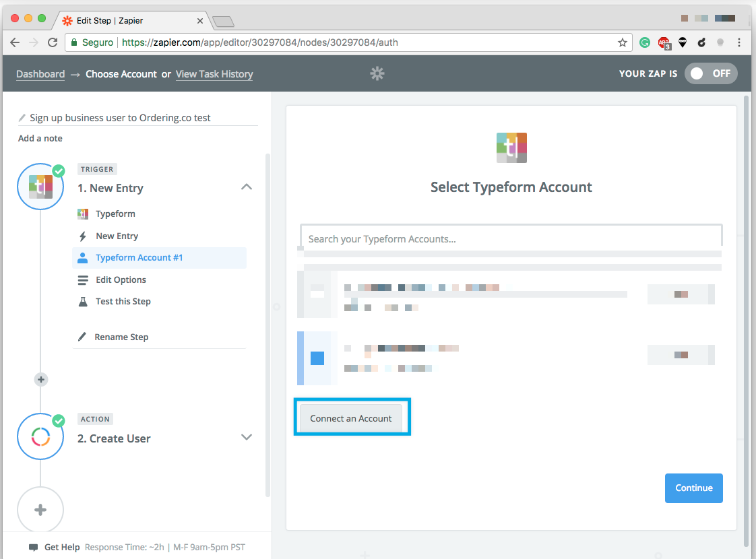
Task: Go back using browser back arrow
Action: tap(15, 42)
